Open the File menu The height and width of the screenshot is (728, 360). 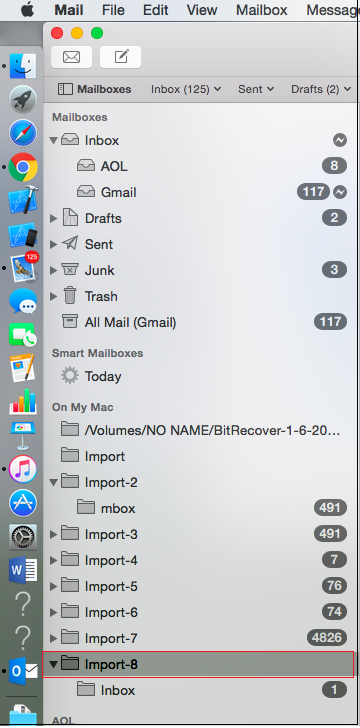point(113,10)
